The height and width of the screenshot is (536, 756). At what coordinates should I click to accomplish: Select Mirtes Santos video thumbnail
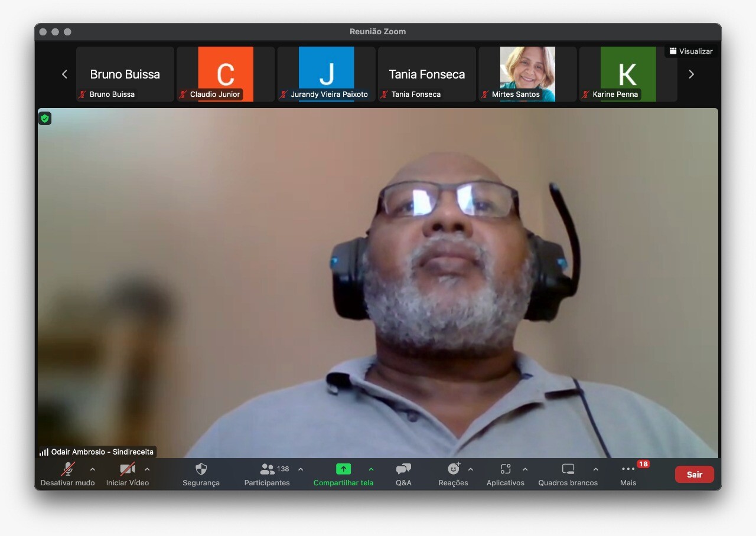527,74
